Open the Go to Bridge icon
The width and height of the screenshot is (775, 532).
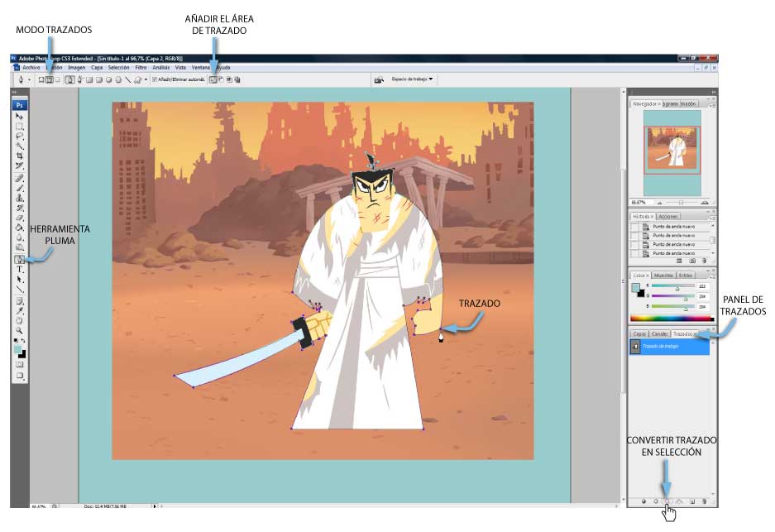(x=379, y=79)
